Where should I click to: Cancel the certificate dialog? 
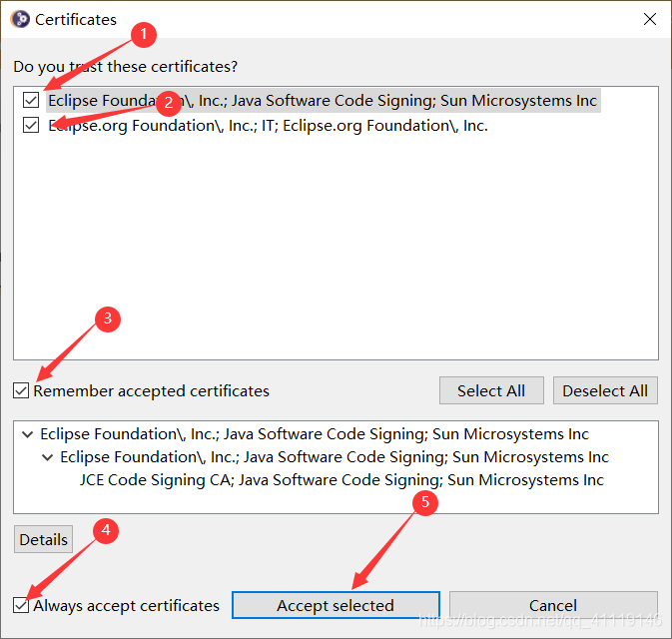(x=553, y=605)
